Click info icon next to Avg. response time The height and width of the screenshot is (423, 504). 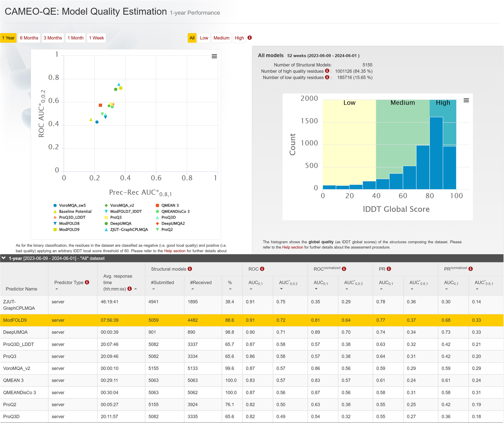130,289
